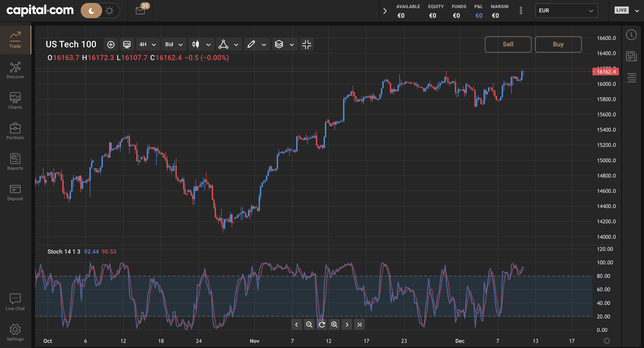Add a symbol with the plus icon

[x=111, y=45]
